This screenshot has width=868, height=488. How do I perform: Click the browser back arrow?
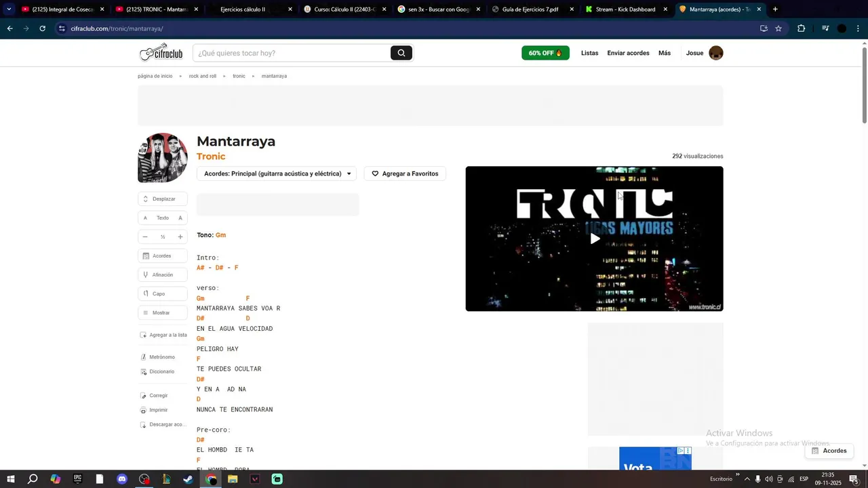[x=9, y=28]
